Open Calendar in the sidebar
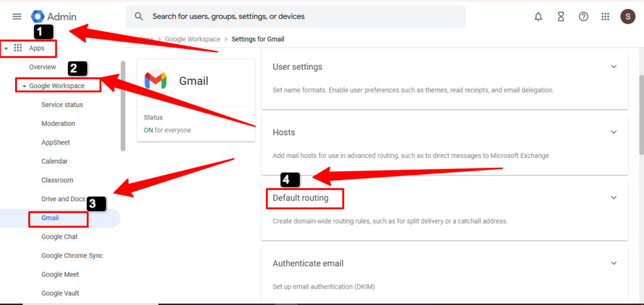Screen dimensions: 644x305 click(x=55, y=162)
